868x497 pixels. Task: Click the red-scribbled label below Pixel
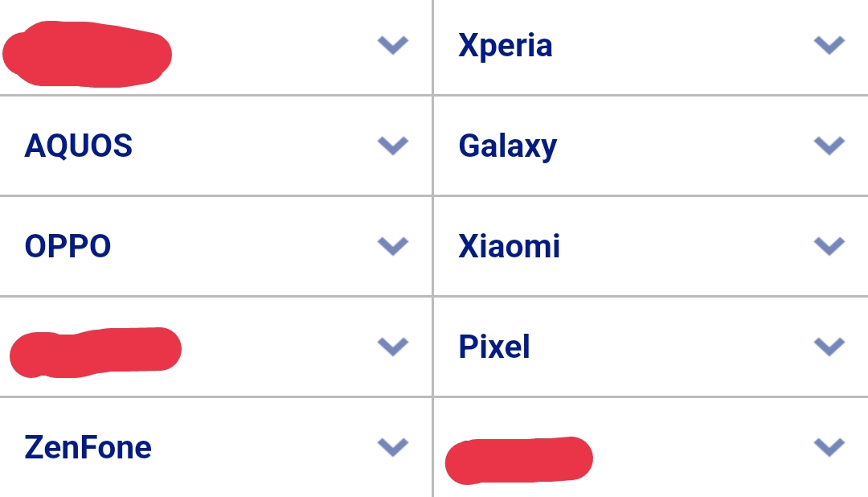(518, 460)
